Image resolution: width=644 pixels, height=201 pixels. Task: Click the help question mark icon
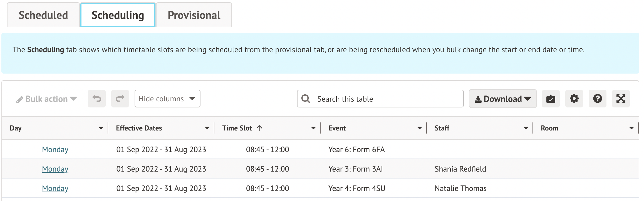coord(597,99)
